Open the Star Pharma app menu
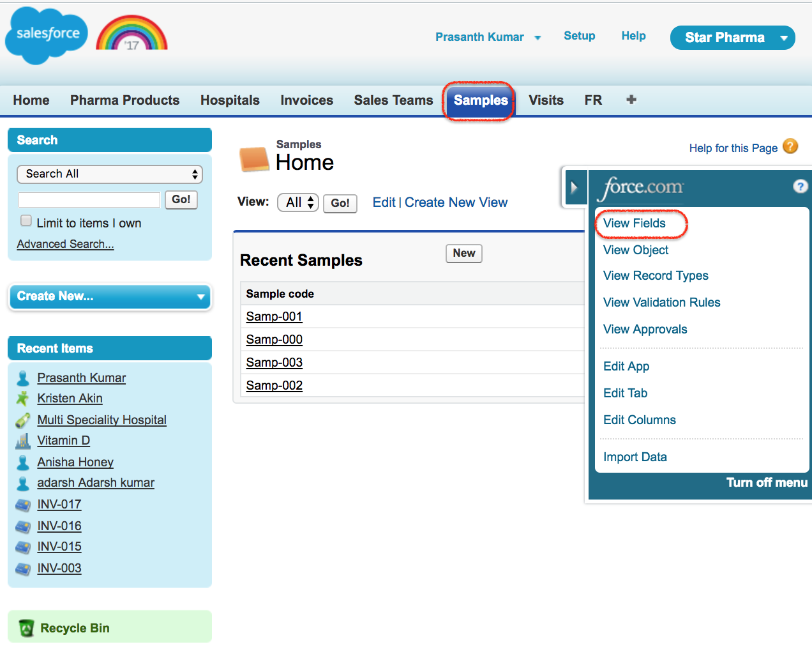Screen dimensions: 812x649 point(732,38)
